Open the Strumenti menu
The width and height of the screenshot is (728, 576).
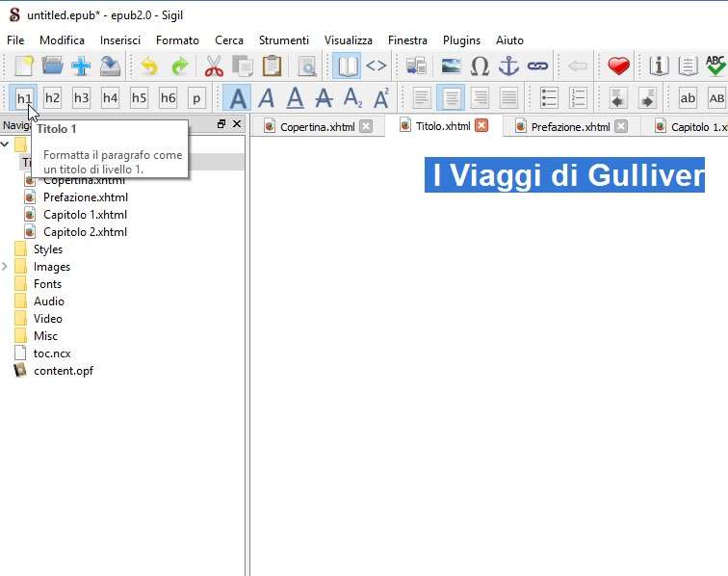coord(284,40)
